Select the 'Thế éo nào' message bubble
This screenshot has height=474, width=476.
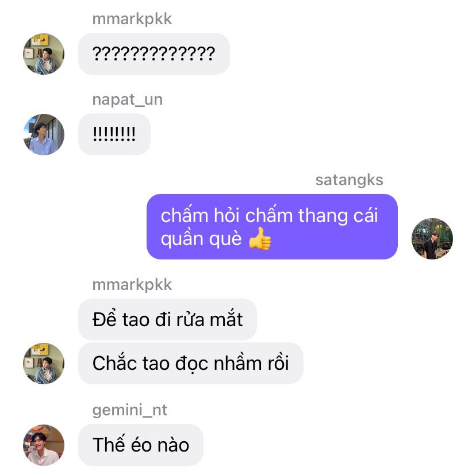[x=140, y=445]
